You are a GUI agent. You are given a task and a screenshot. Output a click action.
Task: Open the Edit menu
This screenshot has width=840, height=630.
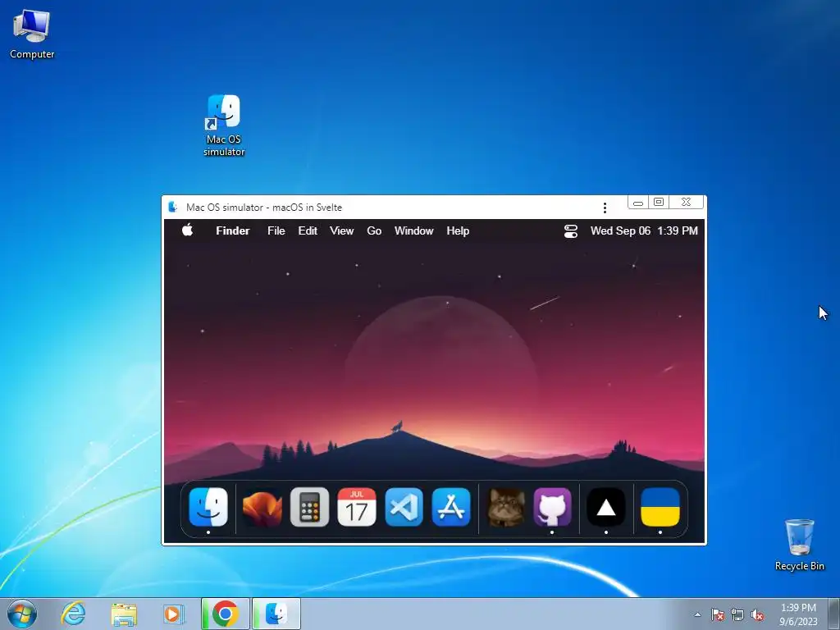[308, 231]
